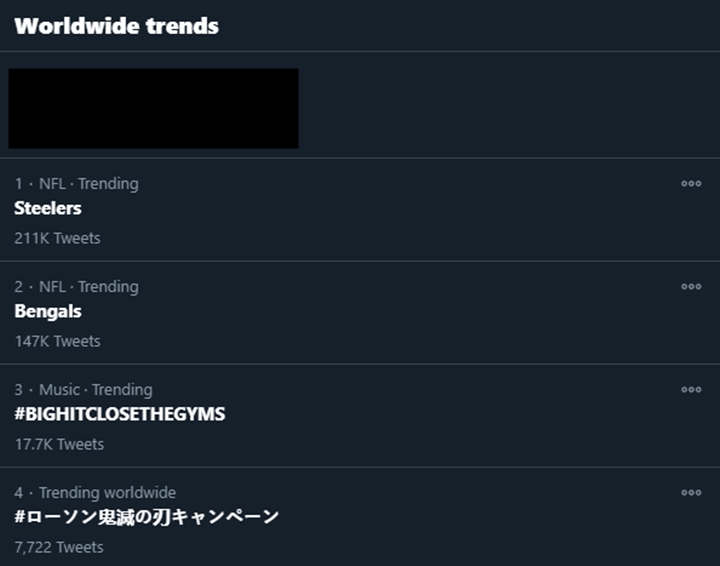The image size is (720, 566).
Task: Click the Trending worldwide label
Action: point(107,493)
